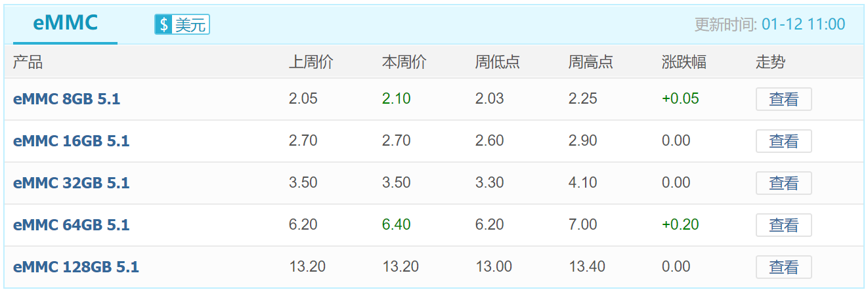This screenshot has width=868, height=292.
Task: Open 查看 trend for eMMC 16GB 5.1
Action: click(x=784, y=141)
